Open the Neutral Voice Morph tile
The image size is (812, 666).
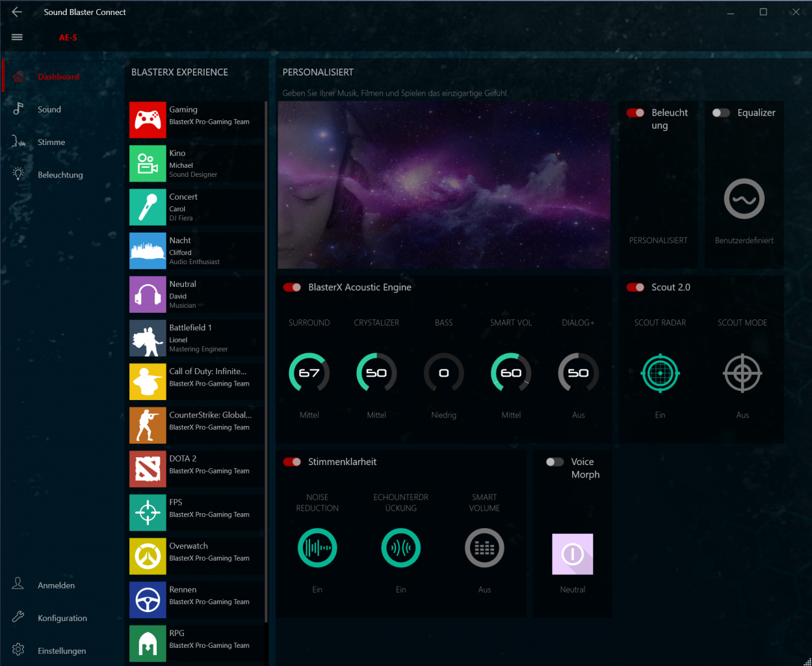[x=573, y=554]
